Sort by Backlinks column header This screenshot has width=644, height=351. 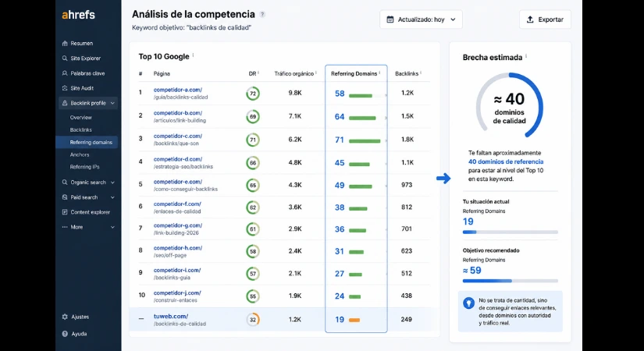tap(407, 73)
